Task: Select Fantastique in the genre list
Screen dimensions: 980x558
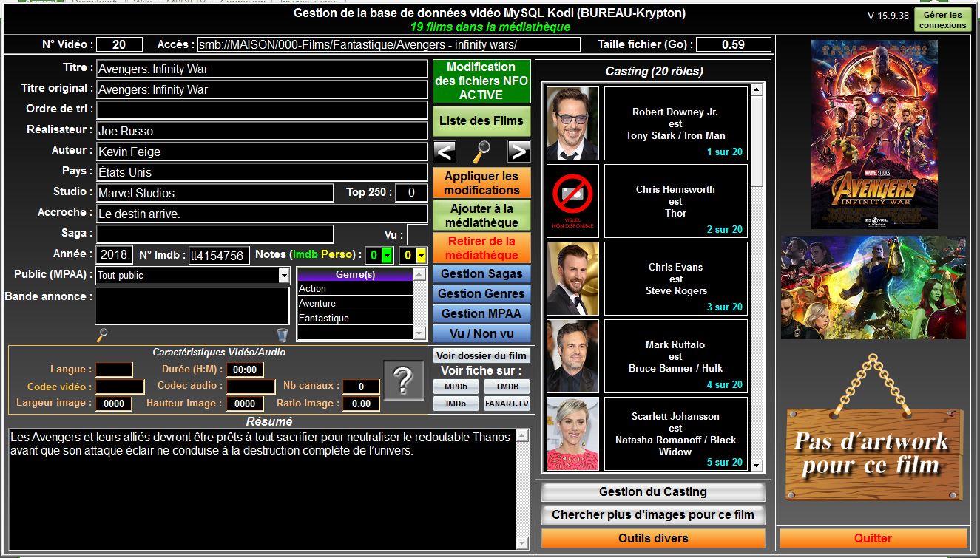Action: pyautogui.click(x=355, y=319)
